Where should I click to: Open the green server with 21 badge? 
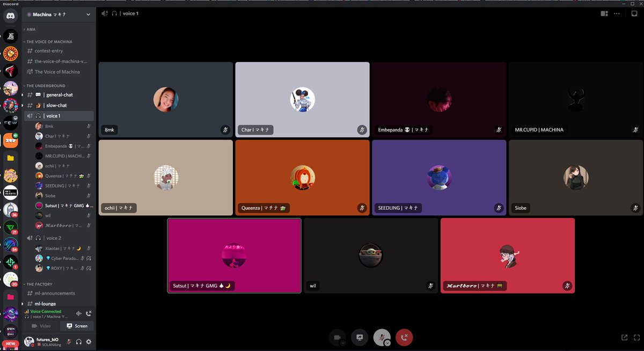10,228
